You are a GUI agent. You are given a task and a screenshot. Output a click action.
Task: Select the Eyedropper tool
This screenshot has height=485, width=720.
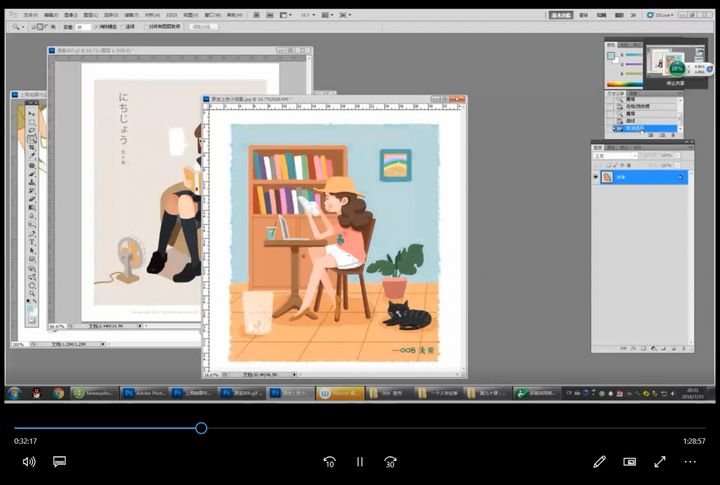pyautogui.click(x=31, y=155)
